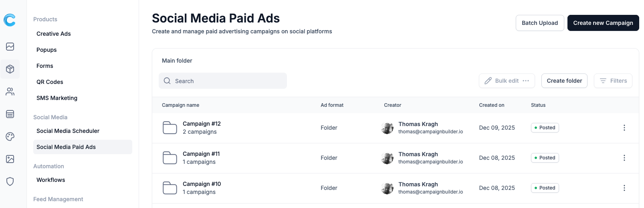Open the Filters panel
Image resolution: width=644 pixels, height=208 pixels.
point(613,81)
